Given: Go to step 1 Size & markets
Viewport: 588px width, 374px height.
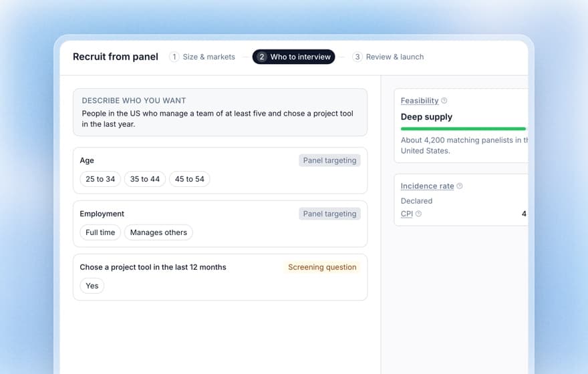Looking at the screenshot, I should (x=202, y=57).
